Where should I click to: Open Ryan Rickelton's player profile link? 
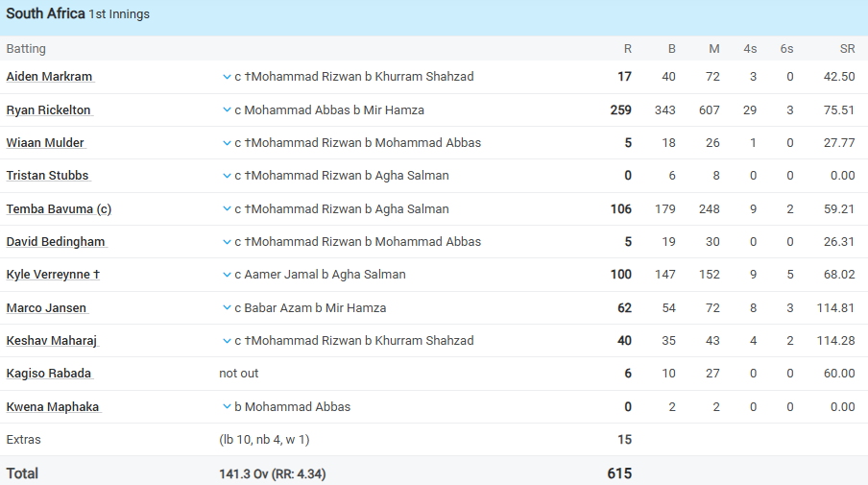[x=48, y=110]
